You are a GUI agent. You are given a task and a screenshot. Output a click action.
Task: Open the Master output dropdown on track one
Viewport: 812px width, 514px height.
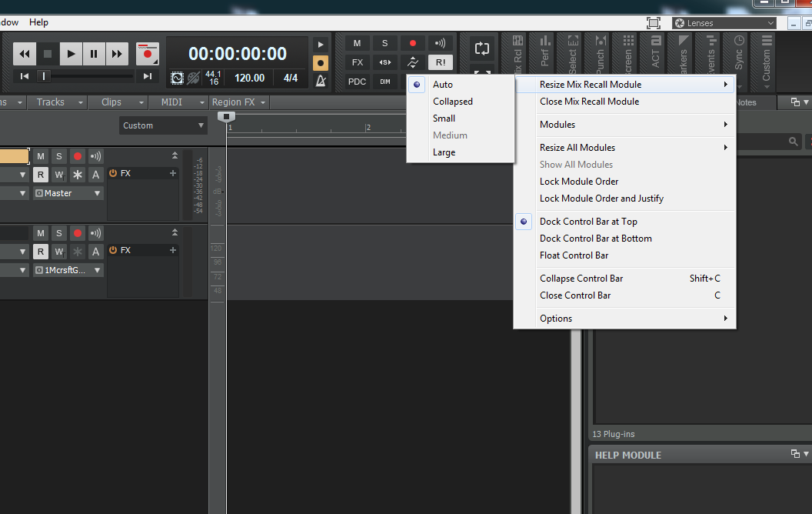[x=68, y=193]
